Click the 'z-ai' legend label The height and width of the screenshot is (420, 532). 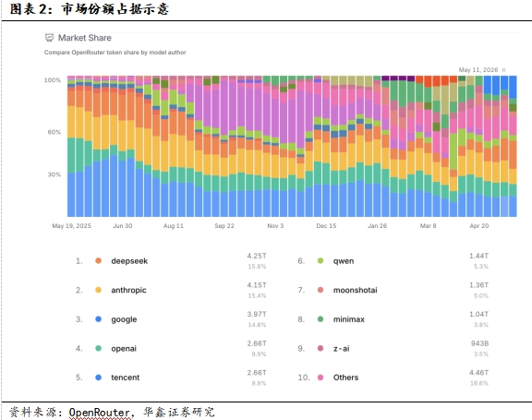(341, 349)
